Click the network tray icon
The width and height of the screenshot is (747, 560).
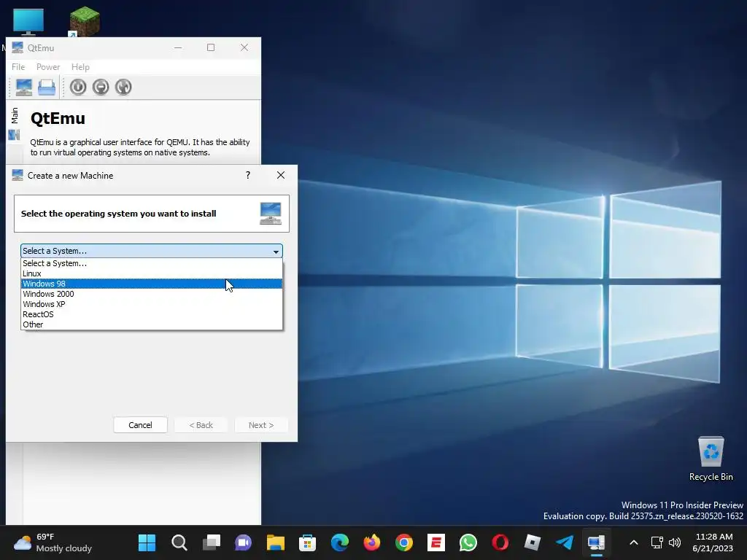point(657,542)
